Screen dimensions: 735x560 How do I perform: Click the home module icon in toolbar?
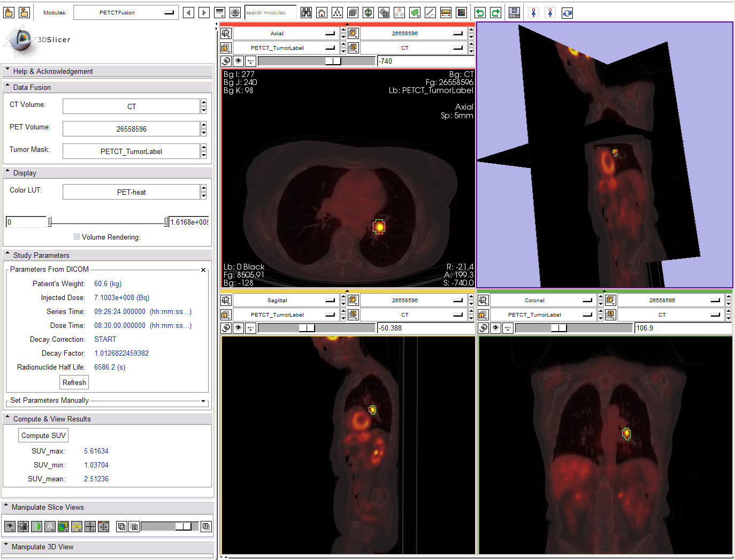click(x=321, y=13)
